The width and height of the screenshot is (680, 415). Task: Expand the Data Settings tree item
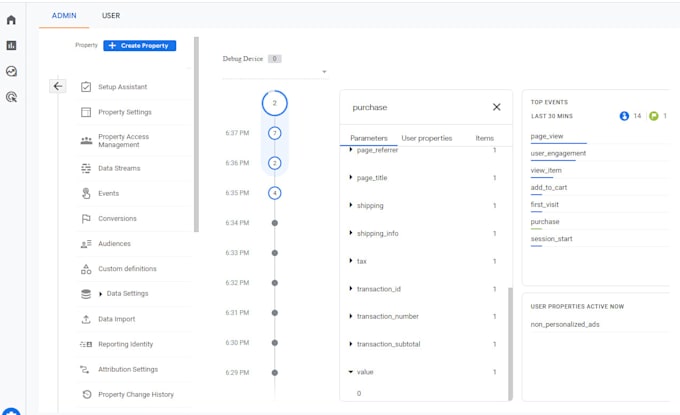(101, 294)
